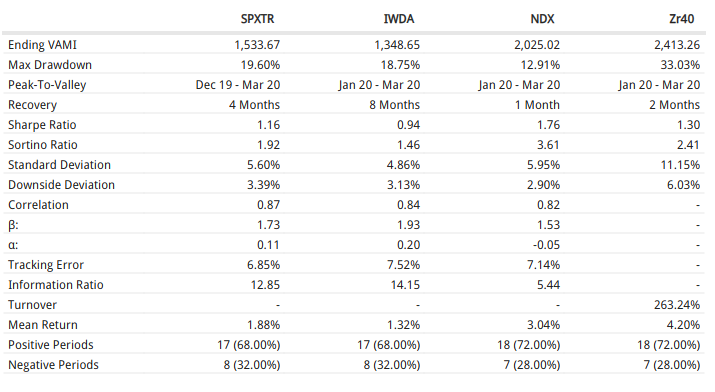Viewport: 715px width, 392px height.
Task: Click the Tracking Error row label
Action: click(x=46, y=265)
